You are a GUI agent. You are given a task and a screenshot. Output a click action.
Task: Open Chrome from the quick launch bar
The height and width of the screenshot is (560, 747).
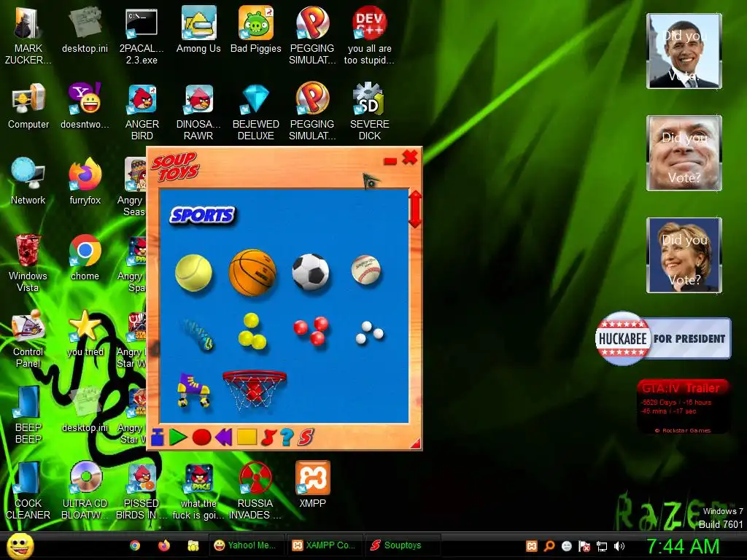click(x=135, y=545)
